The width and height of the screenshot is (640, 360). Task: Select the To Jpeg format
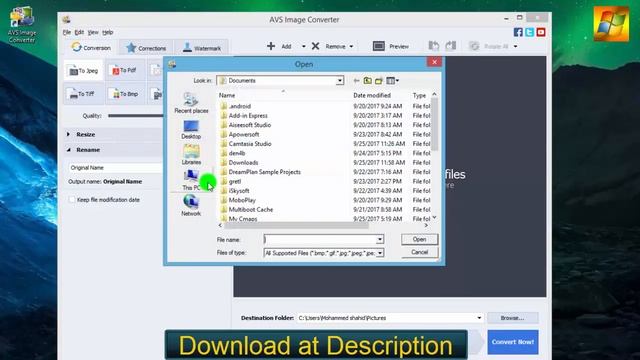point(83,71)
